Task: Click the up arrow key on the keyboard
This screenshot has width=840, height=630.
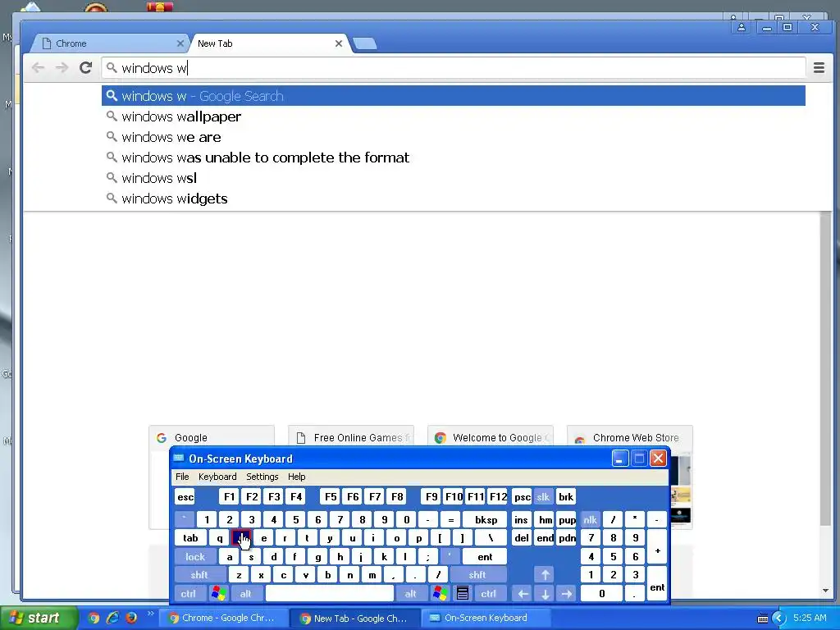Action: coord(545,575)
